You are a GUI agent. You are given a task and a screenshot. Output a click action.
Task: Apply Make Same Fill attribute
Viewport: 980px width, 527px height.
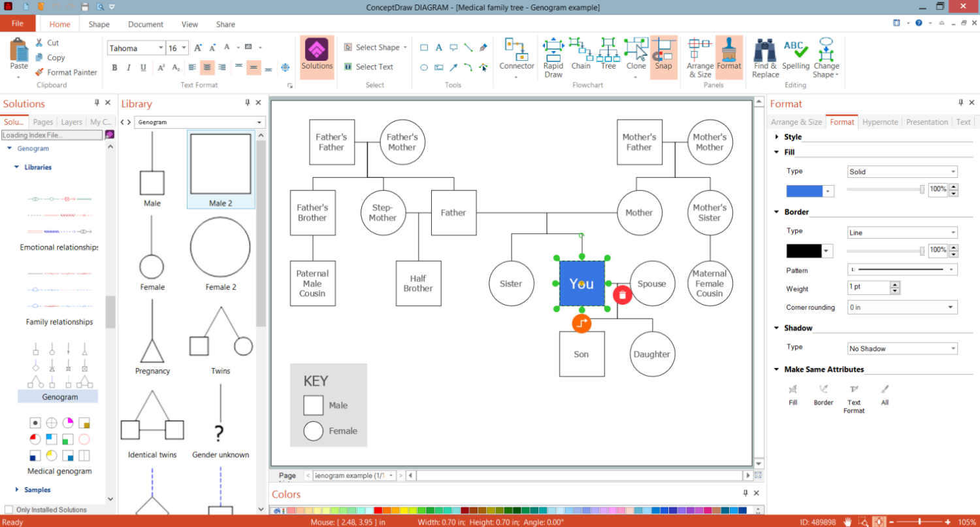[x=793, y=395]
